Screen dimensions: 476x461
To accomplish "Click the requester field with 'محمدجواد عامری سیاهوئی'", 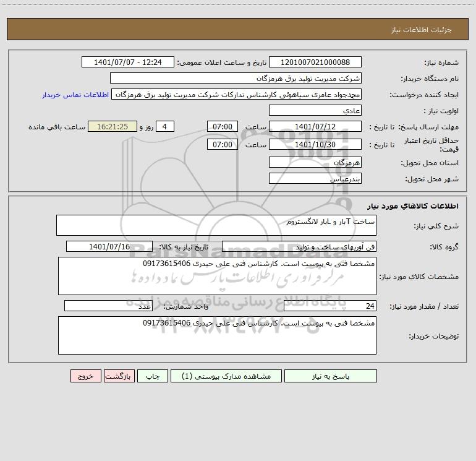I will (237, 94).
